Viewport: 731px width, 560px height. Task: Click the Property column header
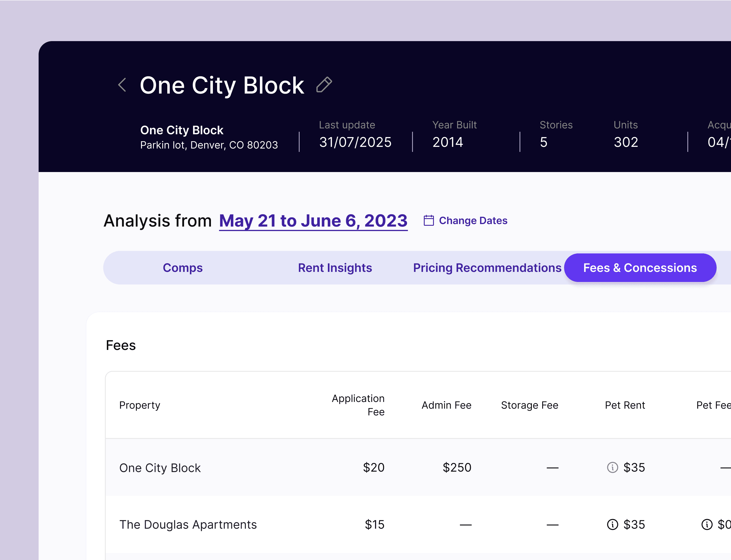[140, 405]
